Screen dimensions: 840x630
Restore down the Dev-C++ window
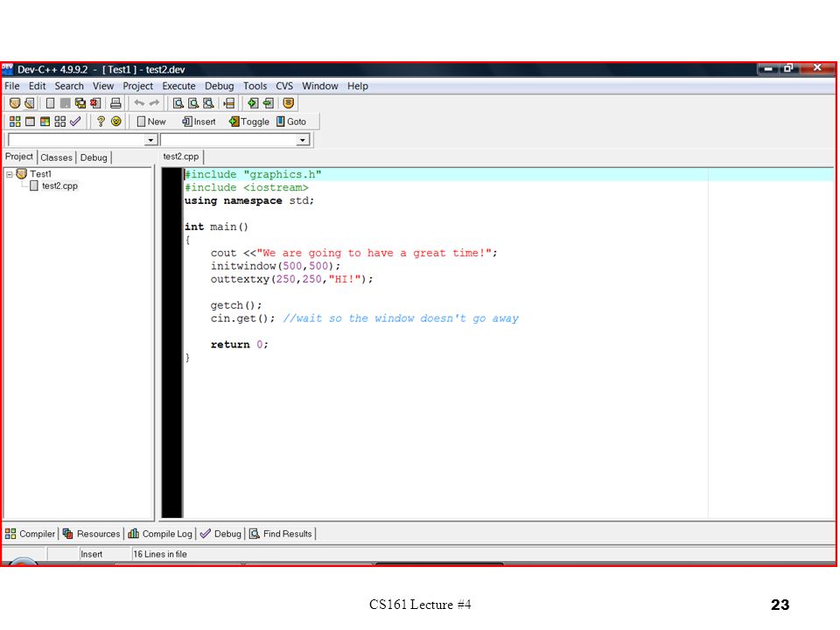click(788, 68)
